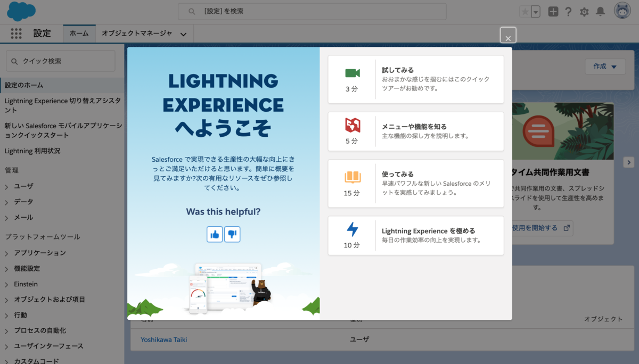Screen dimensions: 639x364
Task: Expand the 機能設定 tree node
Action: (6, 269)
